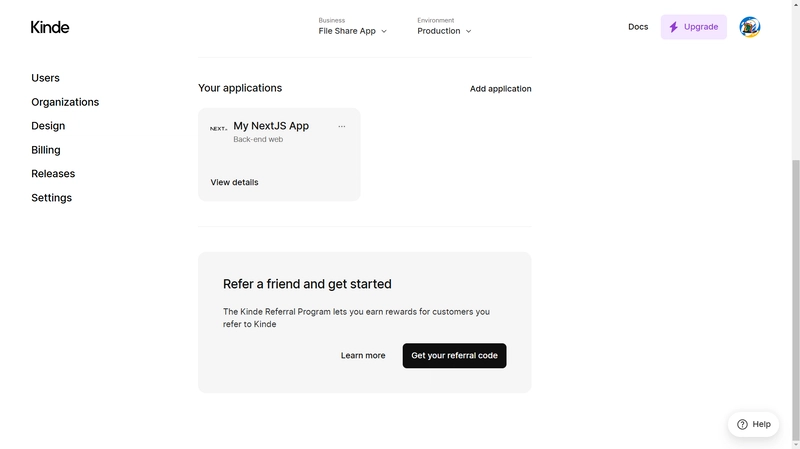This screenshot has height=449, width=800.
Task: Click the chevron next to Production
Action: pyautogui.click(x=468, y=31)
